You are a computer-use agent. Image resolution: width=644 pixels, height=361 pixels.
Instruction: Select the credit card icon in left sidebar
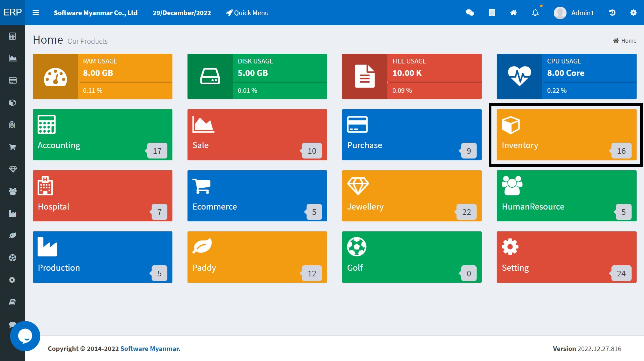12,81
